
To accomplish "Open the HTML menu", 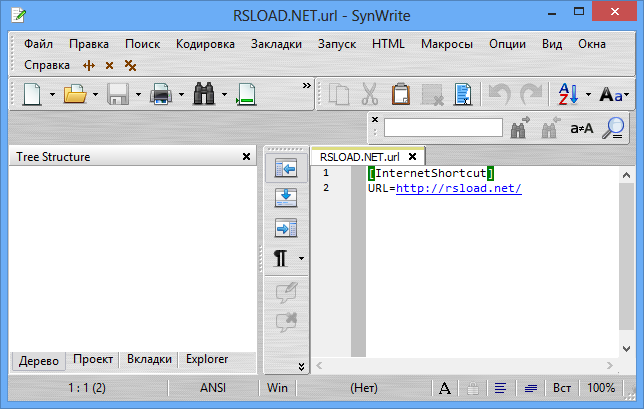I will (388, 44).
